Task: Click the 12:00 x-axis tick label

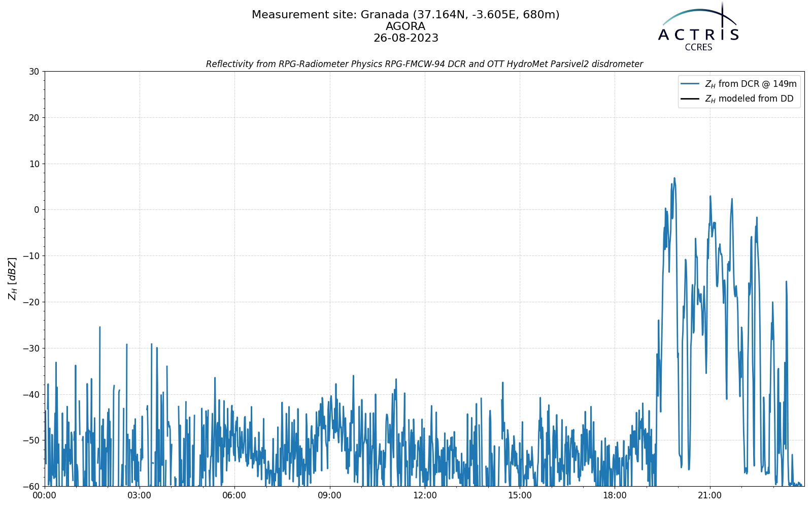Action: click(x=425, y=495)
